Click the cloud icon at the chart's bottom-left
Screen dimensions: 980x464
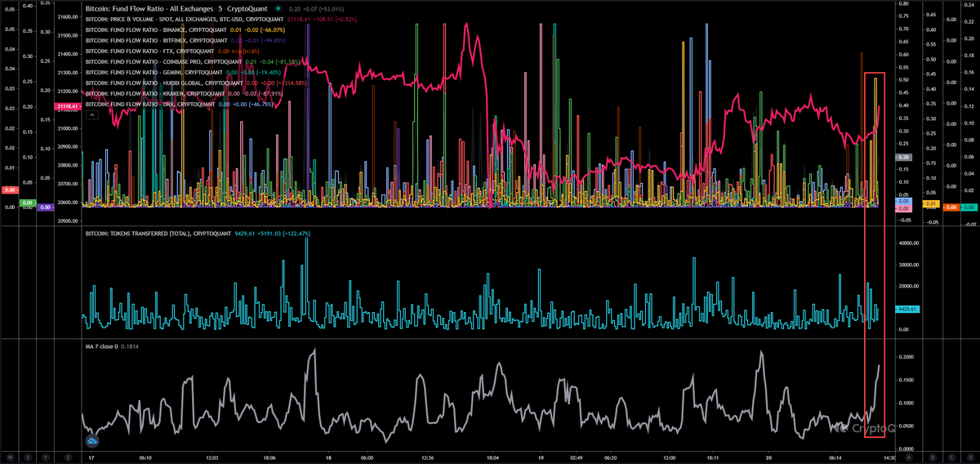click(92, 441)
